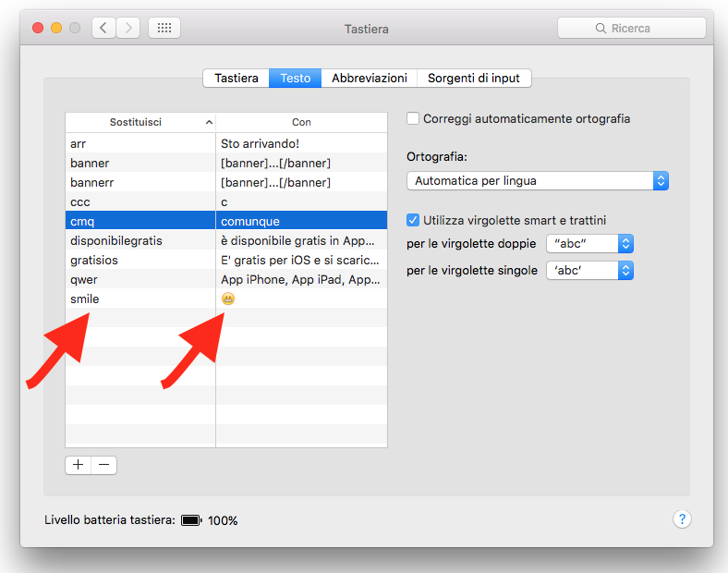
Task: Select the qwer shortcut row
Action: click(226, 279)
